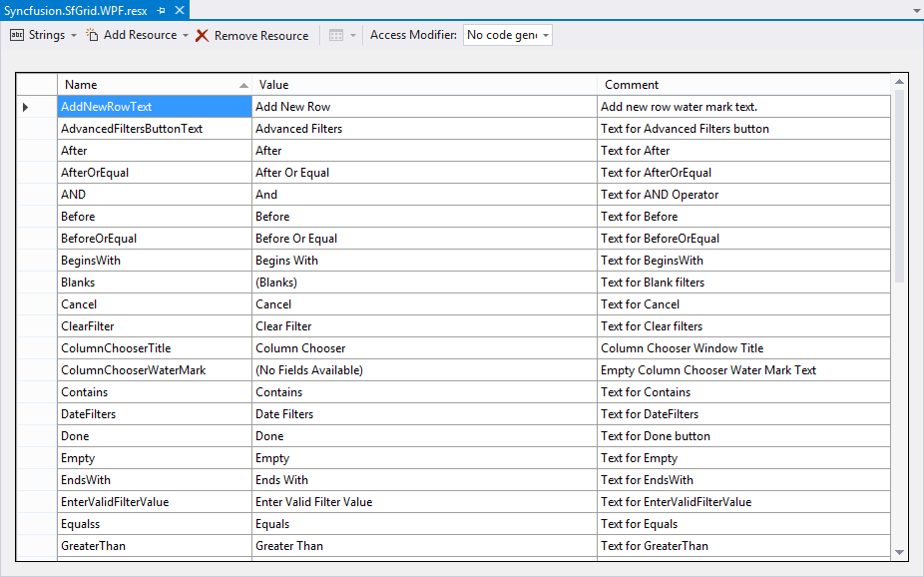Select the EnterValidFilterValue name cell

[155, 502]
